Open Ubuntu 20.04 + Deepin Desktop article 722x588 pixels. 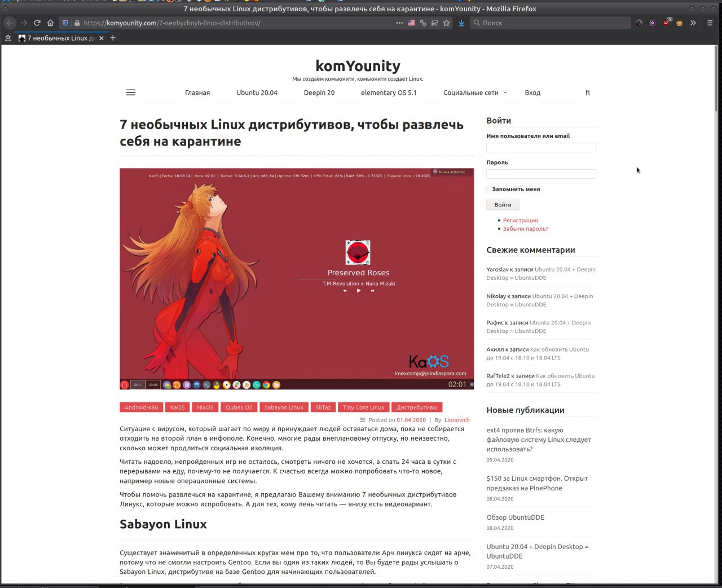(537, 551)
